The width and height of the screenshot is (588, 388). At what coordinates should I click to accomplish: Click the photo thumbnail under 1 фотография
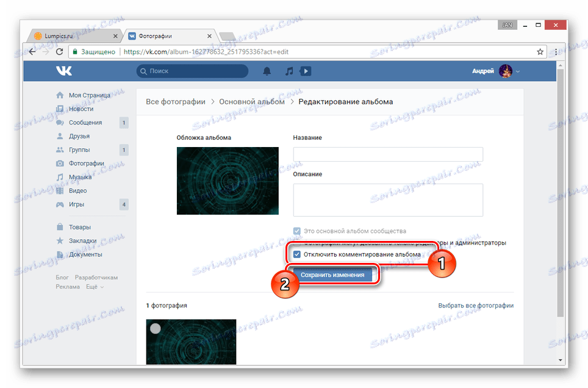(192, 342)
